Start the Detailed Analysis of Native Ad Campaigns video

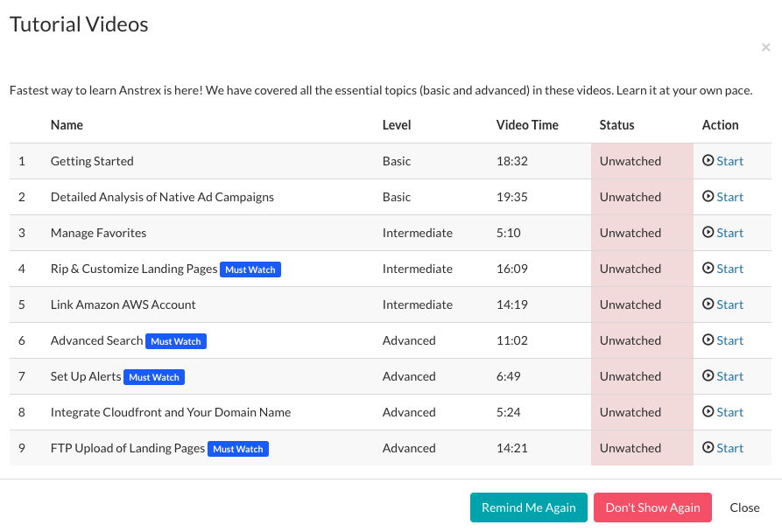729,197
